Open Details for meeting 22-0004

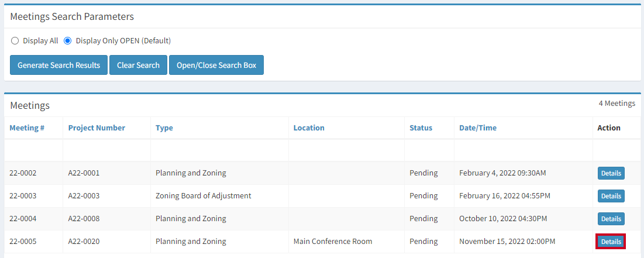tap(611, 219)
